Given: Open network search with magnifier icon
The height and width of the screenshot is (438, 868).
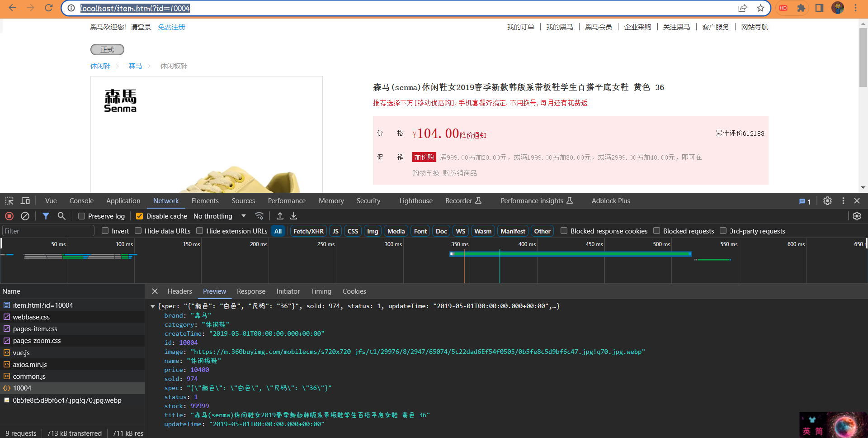Looking at the screenshot, I should pos(61,216).
